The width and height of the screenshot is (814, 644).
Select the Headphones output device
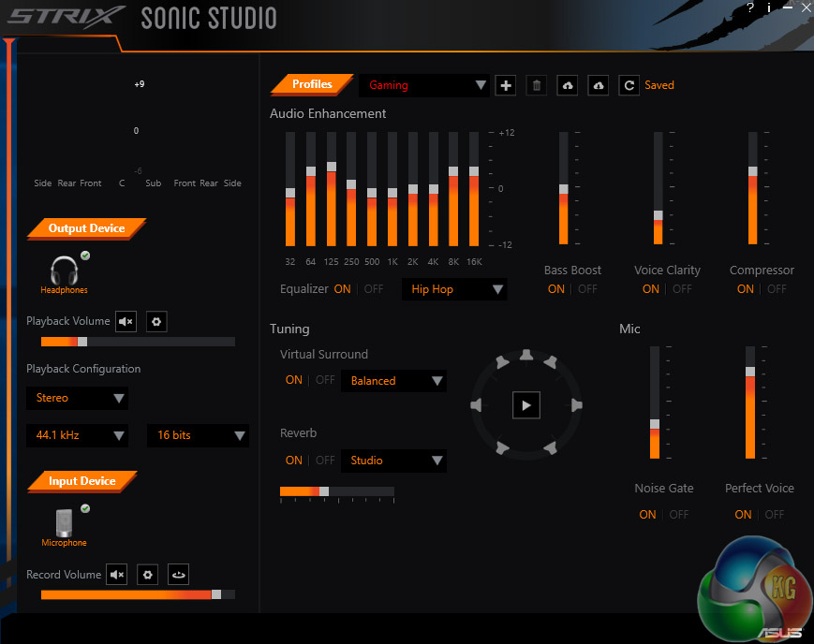click(65, 275)
